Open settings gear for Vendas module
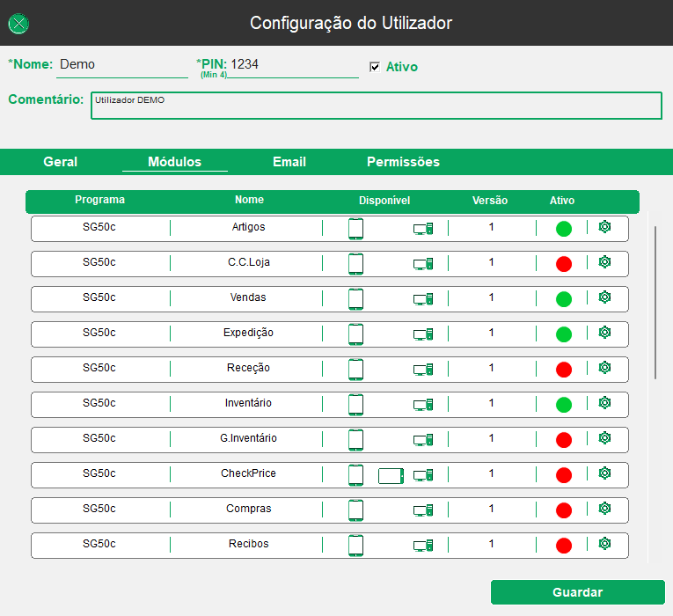 pos(604,297)
